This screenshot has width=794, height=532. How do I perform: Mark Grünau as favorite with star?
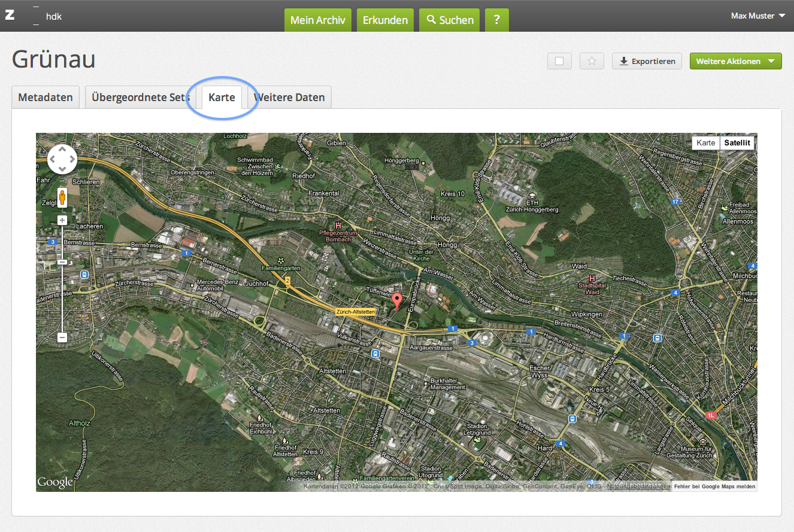592,61
